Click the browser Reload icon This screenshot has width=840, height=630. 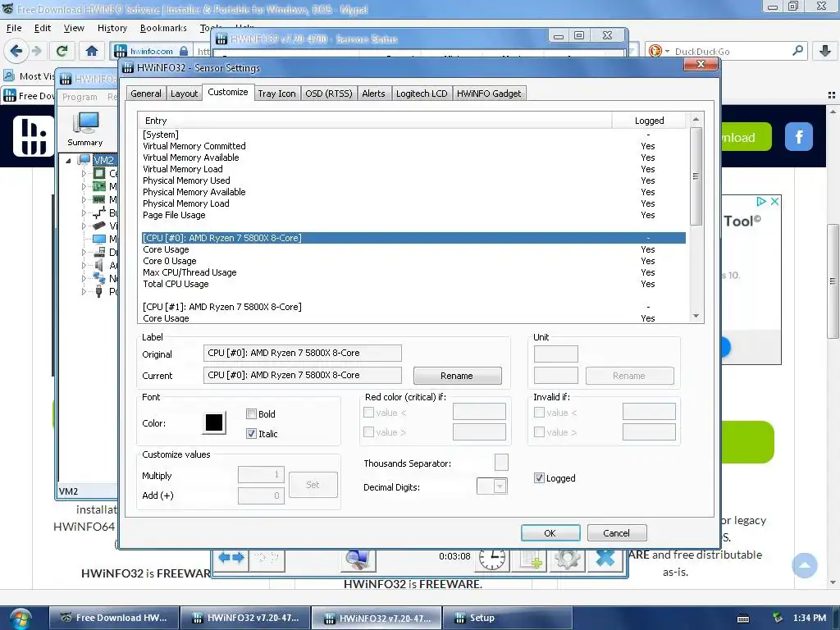tap(62, 51)
